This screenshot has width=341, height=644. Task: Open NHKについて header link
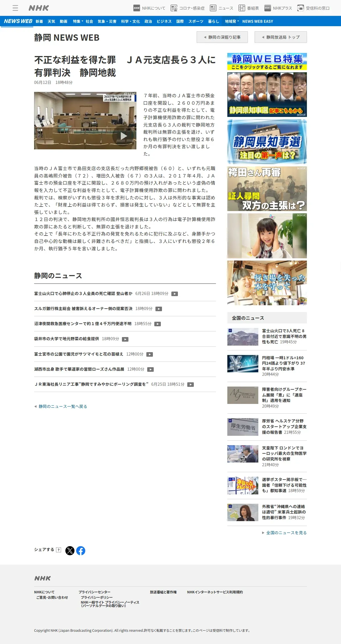coord(149,8)
